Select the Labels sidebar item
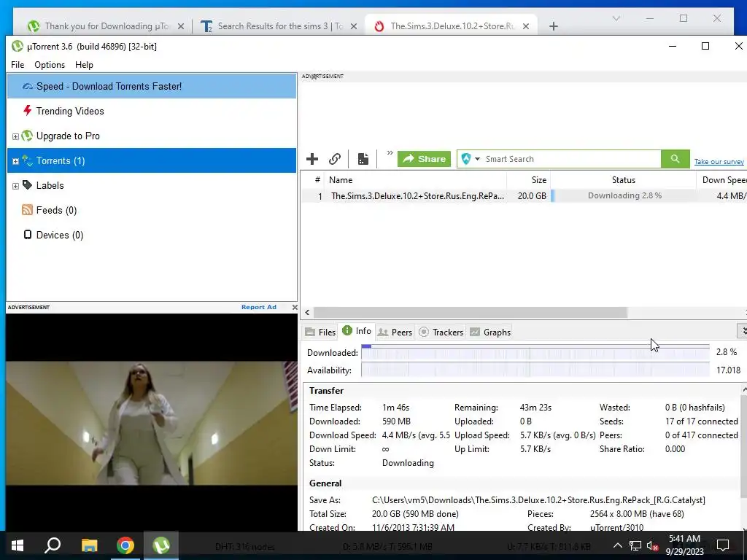Viewport: 747px width, 560px height. pyautogui.click(x=50, y=185)
